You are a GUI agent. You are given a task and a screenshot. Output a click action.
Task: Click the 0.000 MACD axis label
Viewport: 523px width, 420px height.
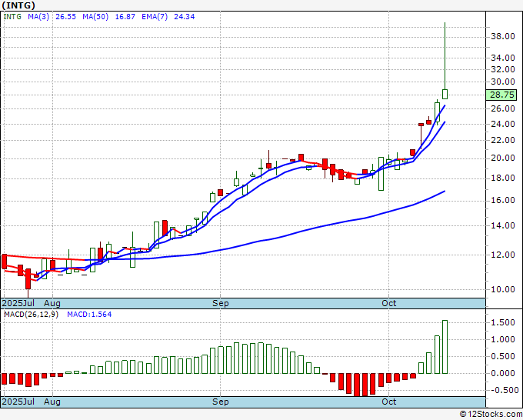click(503, 373)
